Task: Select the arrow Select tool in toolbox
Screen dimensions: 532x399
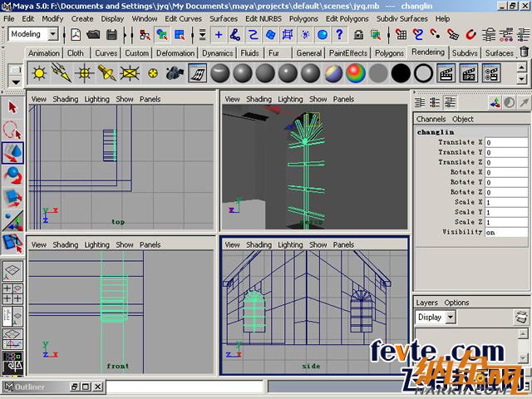Action: click(12, 107)
